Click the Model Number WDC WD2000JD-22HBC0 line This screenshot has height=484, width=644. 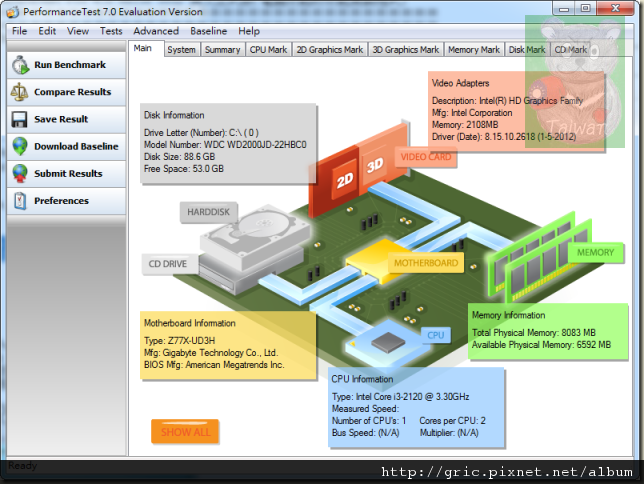(x=225, y=145)
